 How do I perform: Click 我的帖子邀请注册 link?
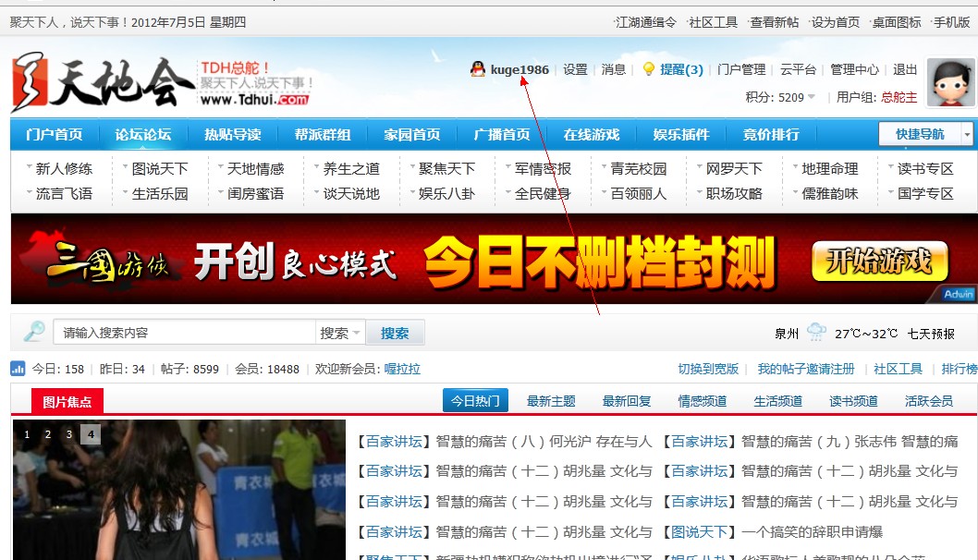(806, 370)
